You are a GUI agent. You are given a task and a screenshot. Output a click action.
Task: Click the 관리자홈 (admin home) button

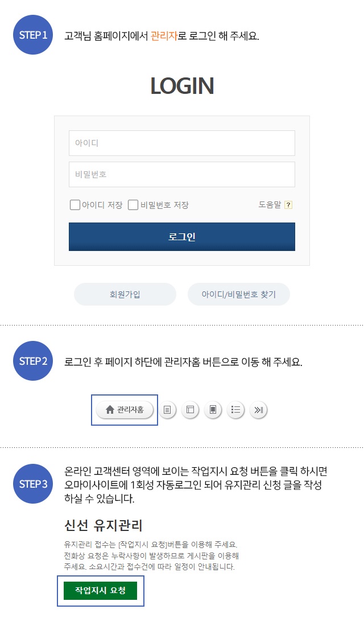click(x=125, y=410)
